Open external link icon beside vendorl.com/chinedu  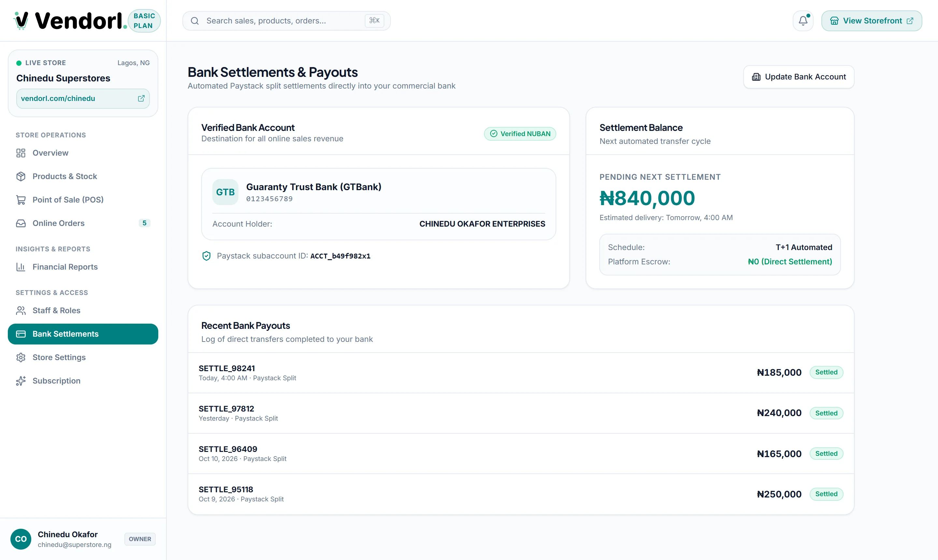[141, 99]
